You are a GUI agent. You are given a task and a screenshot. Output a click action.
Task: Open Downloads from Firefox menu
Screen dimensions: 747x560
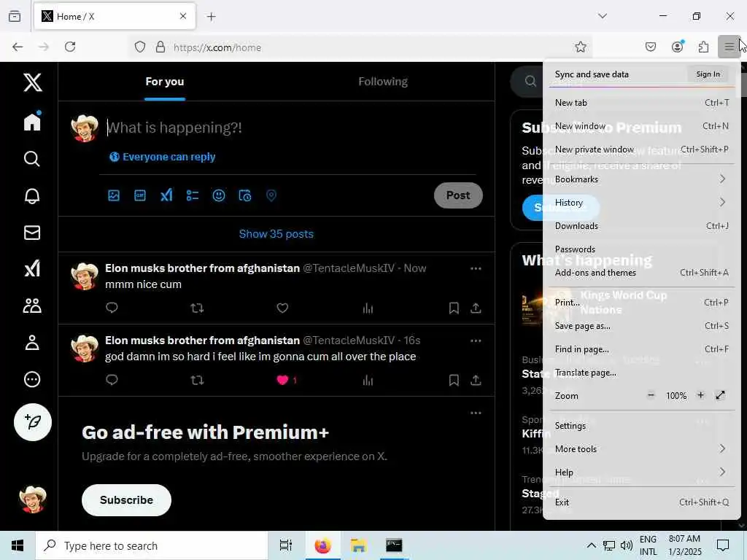pos(641,226)
